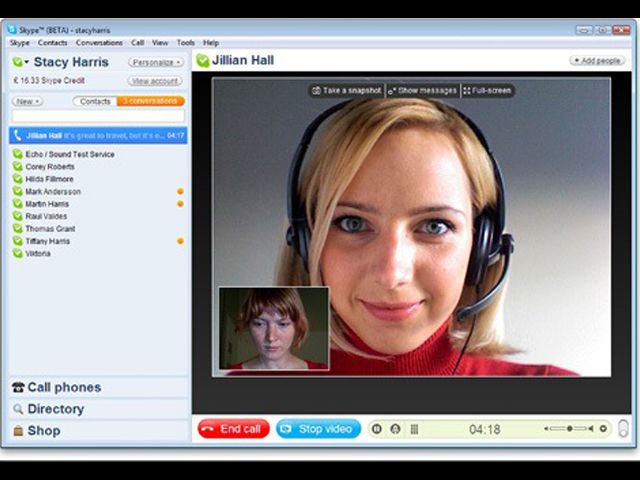Click Skype logo in title bar
The width and height of the screenshot is (640, 480).
pos(12,30)
